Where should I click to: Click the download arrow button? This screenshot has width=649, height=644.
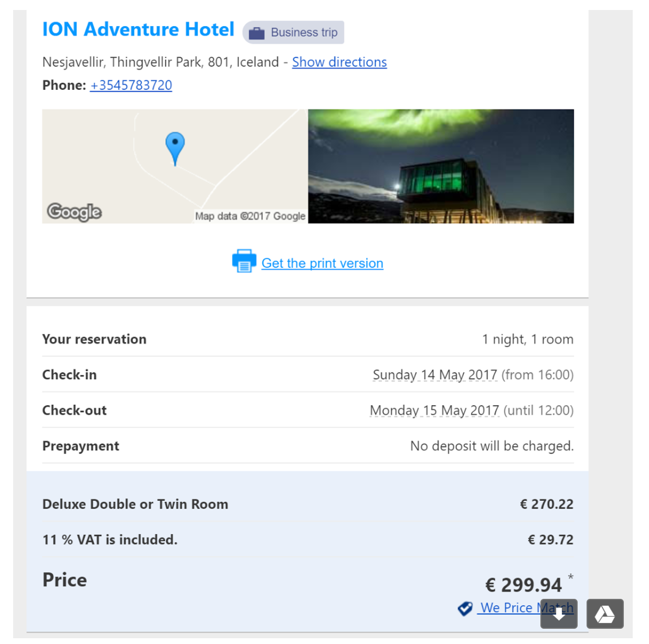click(x=559, y=614)
